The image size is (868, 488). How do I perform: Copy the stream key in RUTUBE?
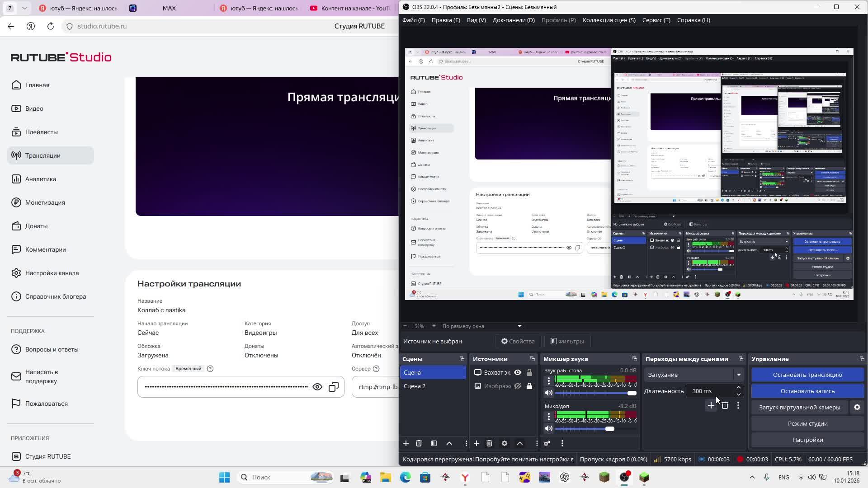click(334, 387)
